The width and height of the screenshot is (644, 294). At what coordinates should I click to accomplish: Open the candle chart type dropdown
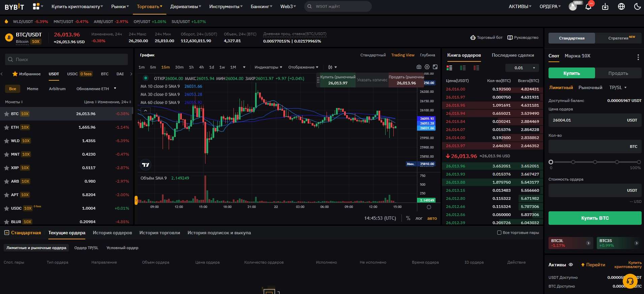tap(332, 67)
